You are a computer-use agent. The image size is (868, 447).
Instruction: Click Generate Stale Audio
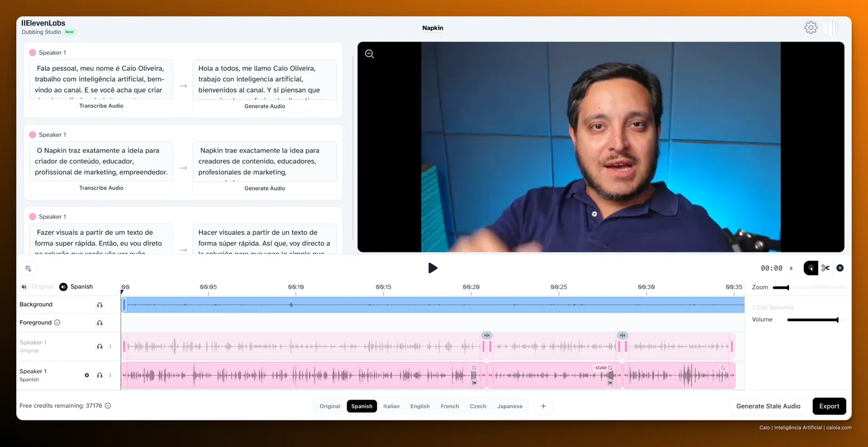coord(768,406)
